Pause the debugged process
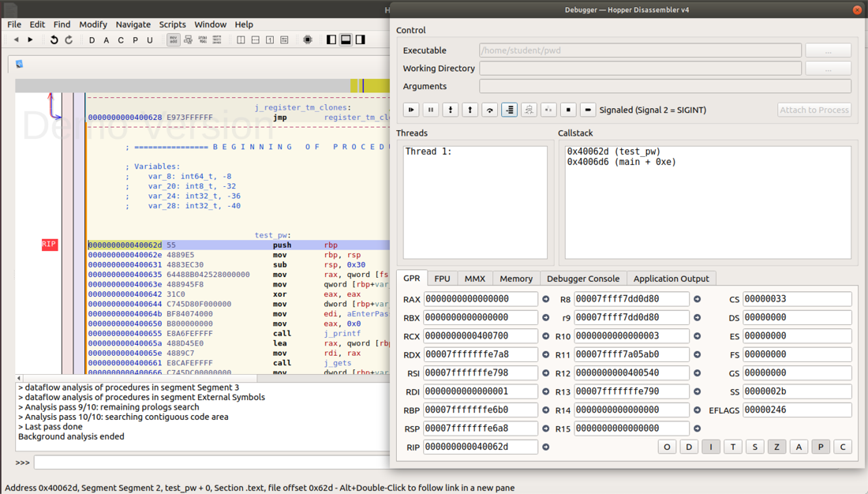868x494 pixels. click(431, 110)
